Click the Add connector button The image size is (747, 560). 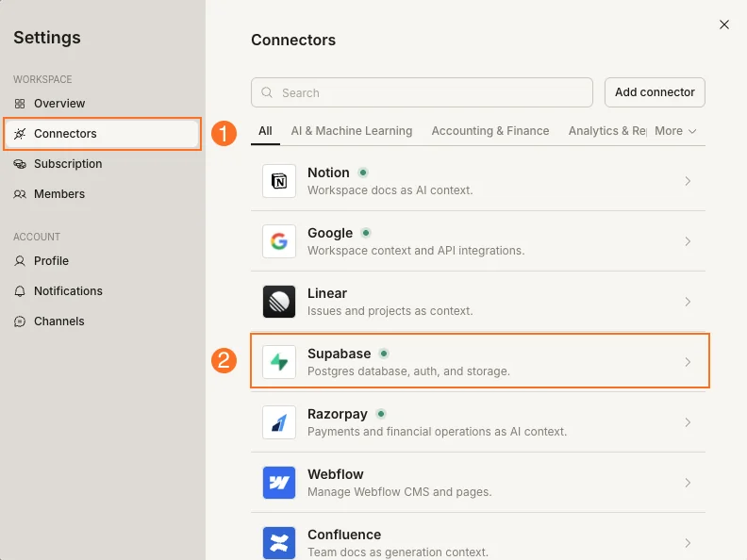click(655, 92)
